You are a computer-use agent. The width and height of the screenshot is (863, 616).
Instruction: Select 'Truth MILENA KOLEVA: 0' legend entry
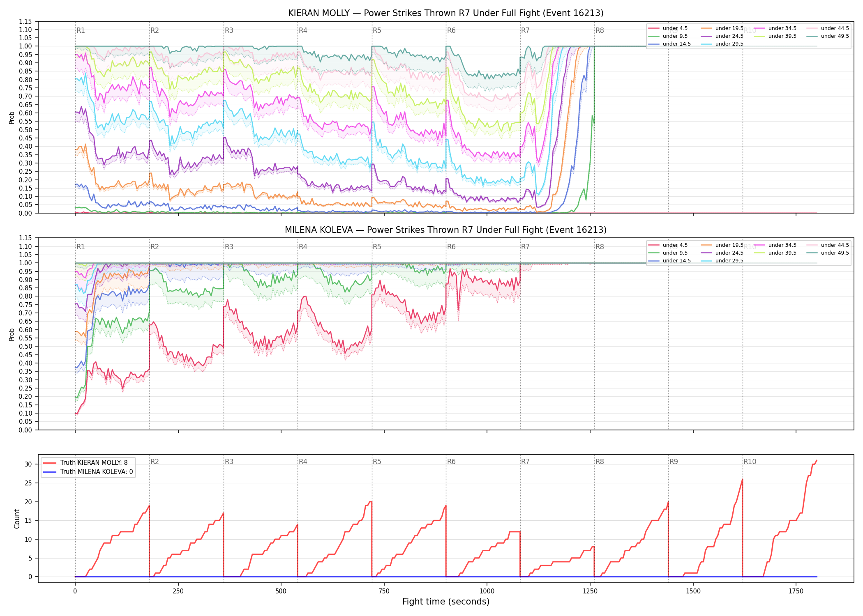(88, 472)
